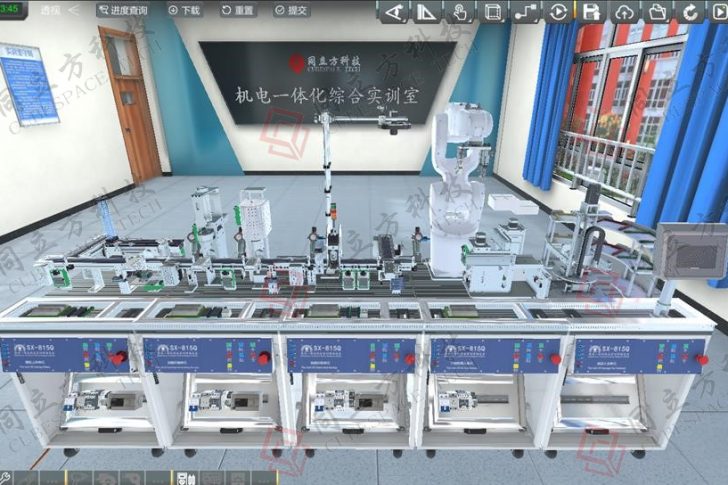Select the text annotation tool icon
This screenshot has width=728, height=485.
pyautogui.click(x=393, y=12)
